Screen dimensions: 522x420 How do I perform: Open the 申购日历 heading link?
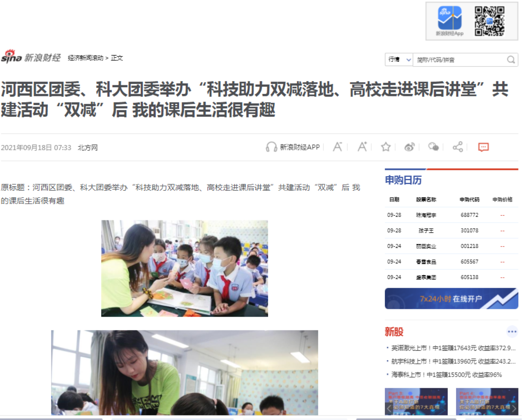click(403, 180)
